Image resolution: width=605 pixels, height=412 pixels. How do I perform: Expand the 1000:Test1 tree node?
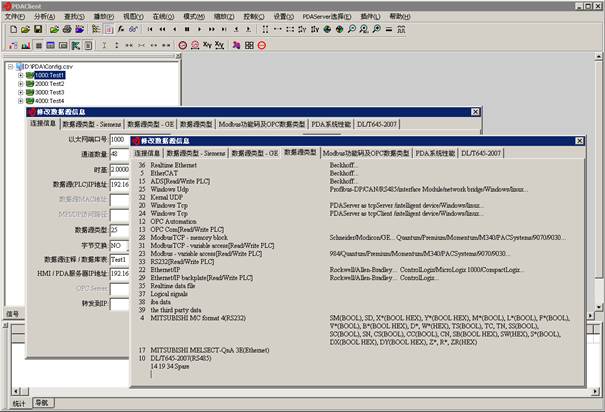pyautogui.click(x=21, y=74)
